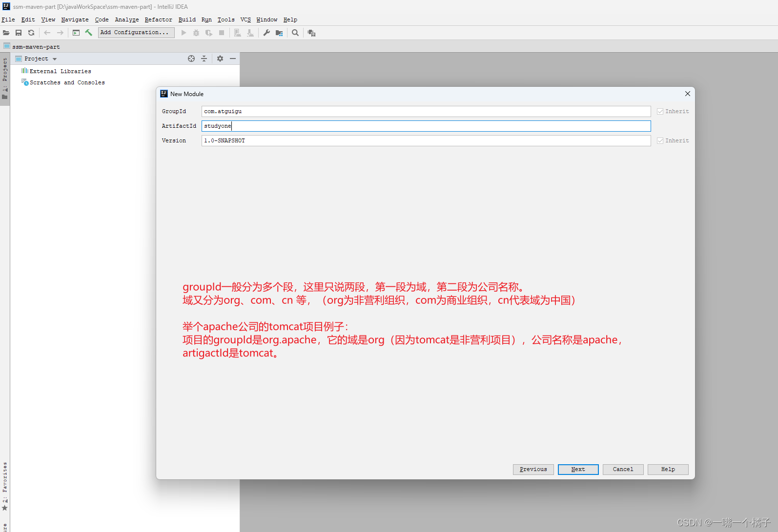Viewport: 778px width, 532px height.
Task: Toggle the Version Inherit checkbox
Action: (660, 141)
